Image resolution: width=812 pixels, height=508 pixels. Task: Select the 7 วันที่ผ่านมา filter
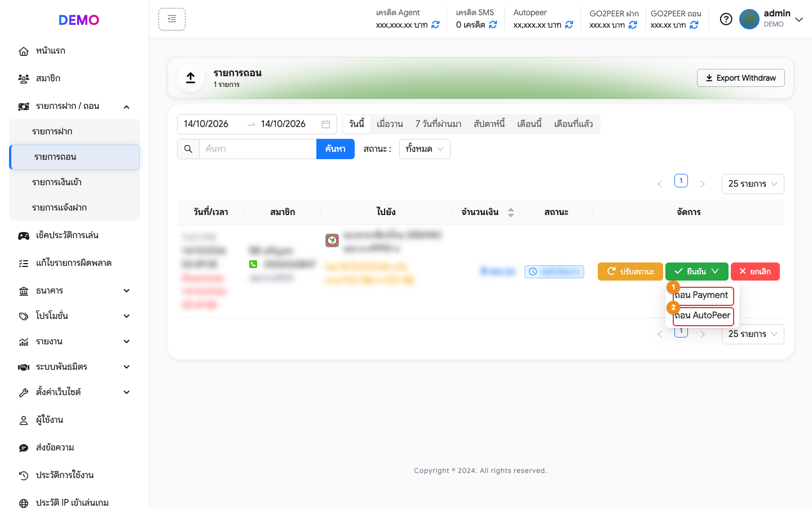438,124
